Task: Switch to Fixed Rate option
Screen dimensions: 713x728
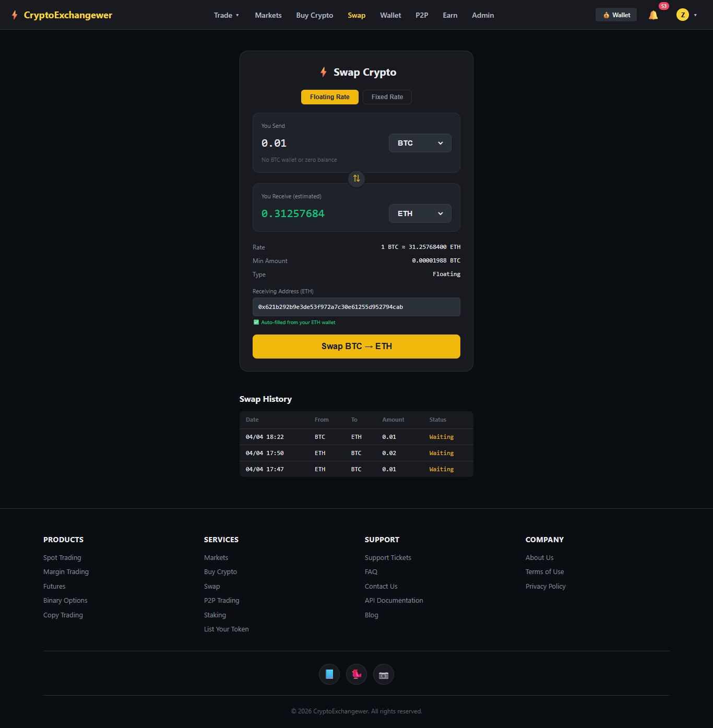Action: [387, 97]
